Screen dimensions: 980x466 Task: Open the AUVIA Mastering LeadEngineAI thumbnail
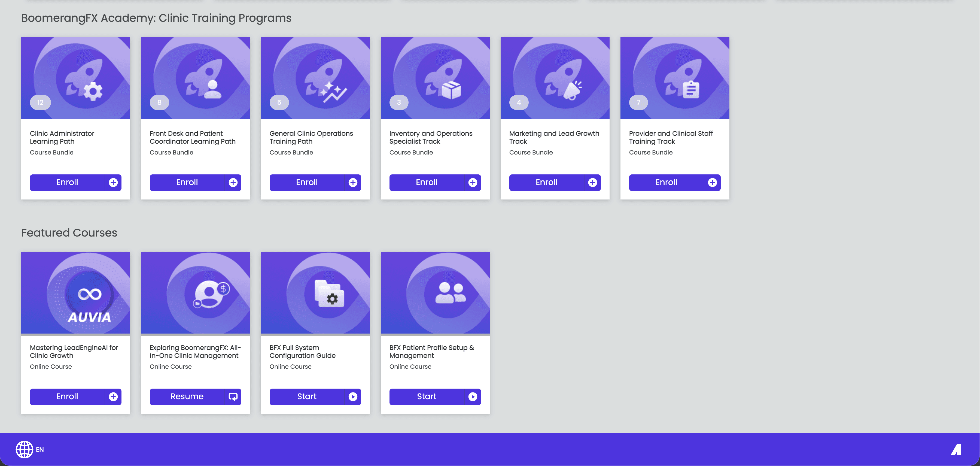click(76, 292)
